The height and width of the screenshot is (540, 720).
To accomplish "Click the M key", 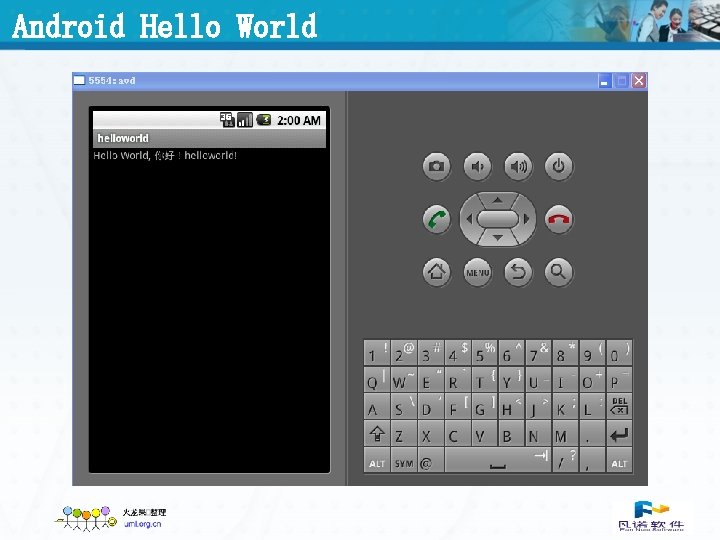I will (565, 433).
